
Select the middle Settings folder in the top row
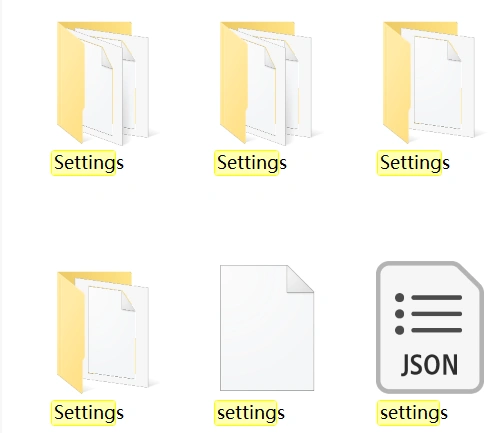(266, 84)
